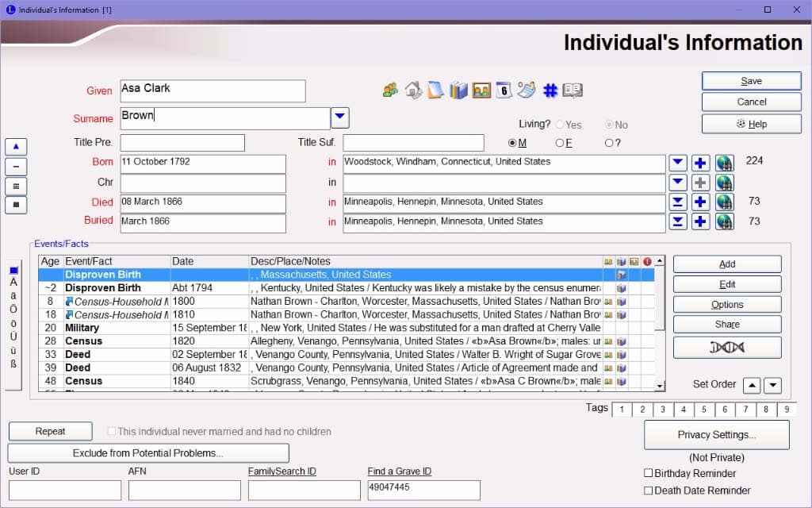Open the Surname dropdown arrow

point(340,118)
